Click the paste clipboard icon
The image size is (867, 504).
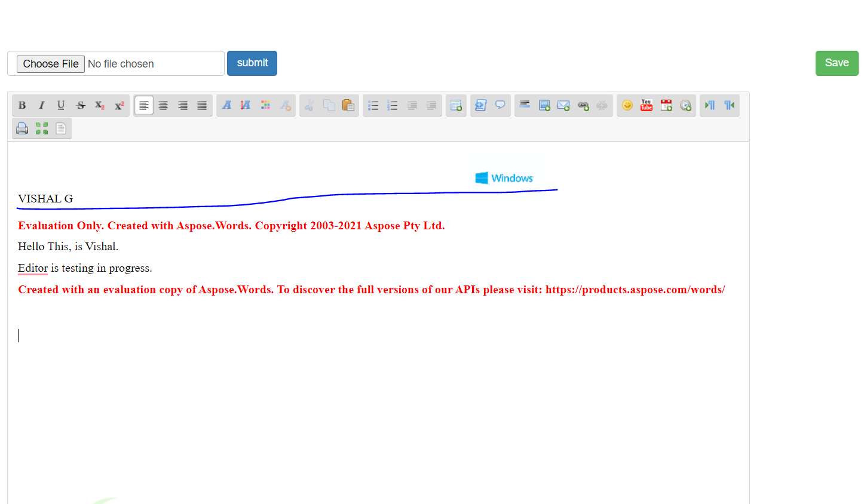click(348, 106)
